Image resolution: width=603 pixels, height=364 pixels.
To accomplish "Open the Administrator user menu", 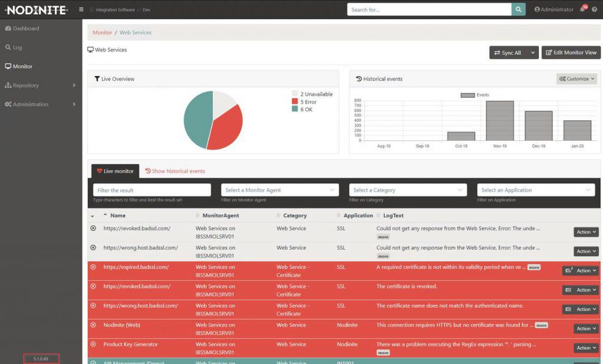I will [x=554, y=9].
